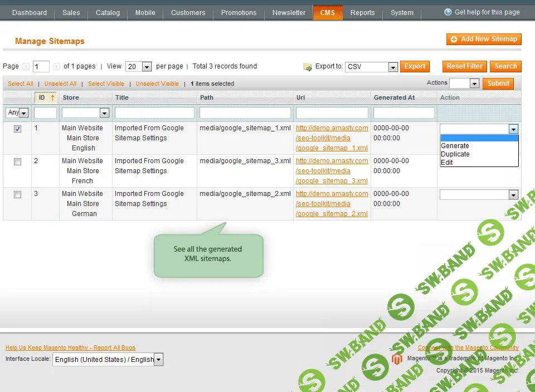Click the Export to icon beside the CSV selector
535x392 pixels.
[x=308, y=66]
